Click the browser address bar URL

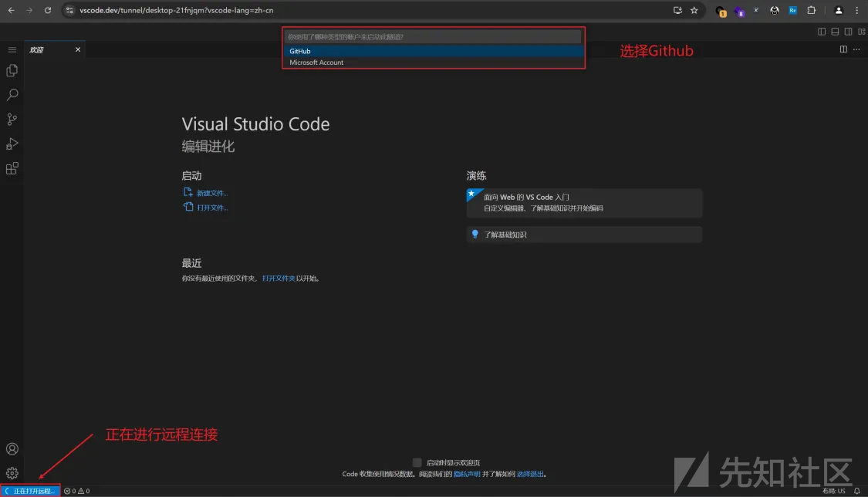coord(177,10)
